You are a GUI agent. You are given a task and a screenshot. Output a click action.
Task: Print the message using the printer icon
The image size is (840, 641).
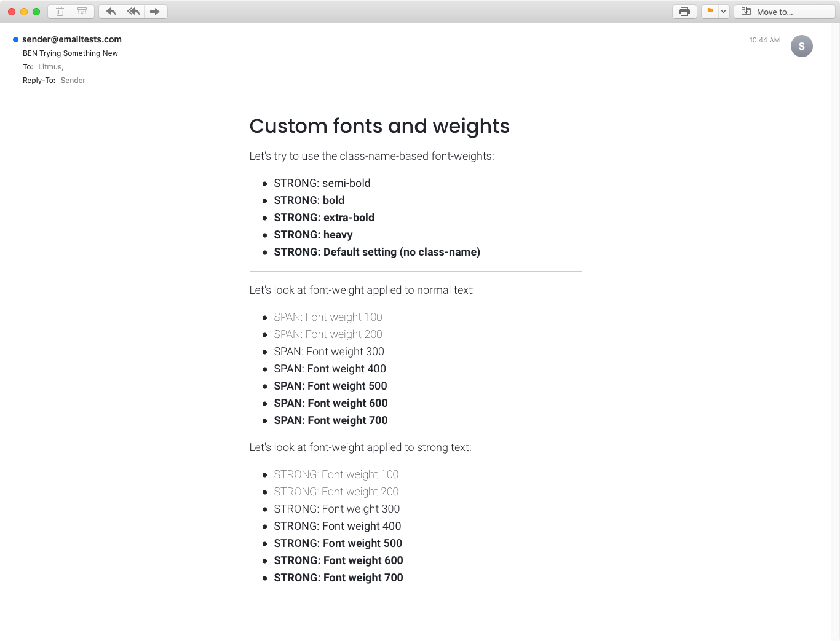(x=684, y=11)
